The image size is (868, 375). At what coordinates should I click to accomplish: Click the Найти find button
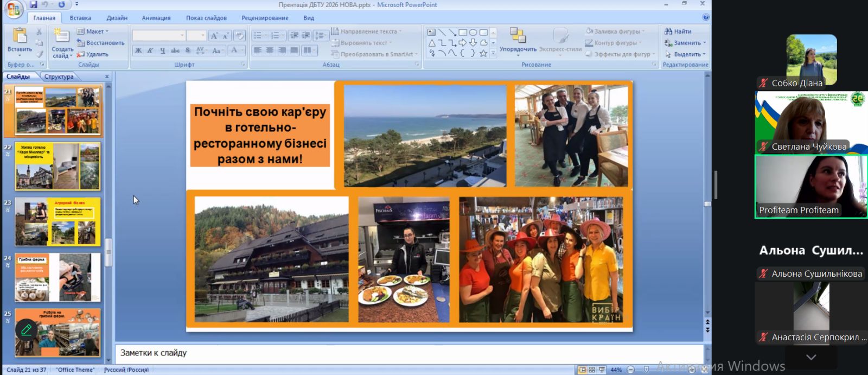click(x=678, y=31)
